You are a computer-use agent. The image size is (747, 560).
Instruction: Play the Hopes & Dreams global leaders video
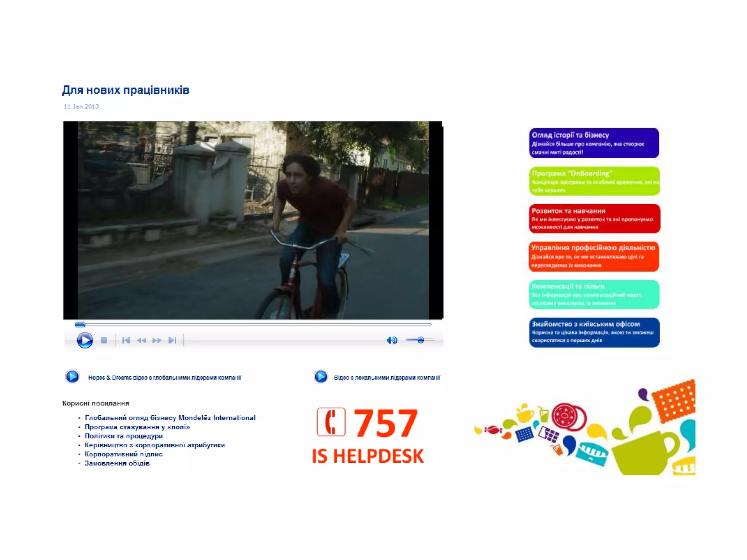(72, 376)
